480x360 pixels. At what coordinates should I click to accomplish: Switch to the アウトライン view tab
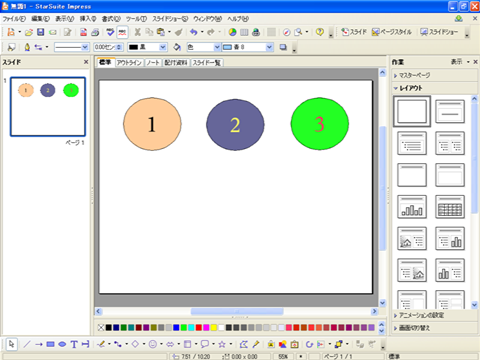point(129,62)
